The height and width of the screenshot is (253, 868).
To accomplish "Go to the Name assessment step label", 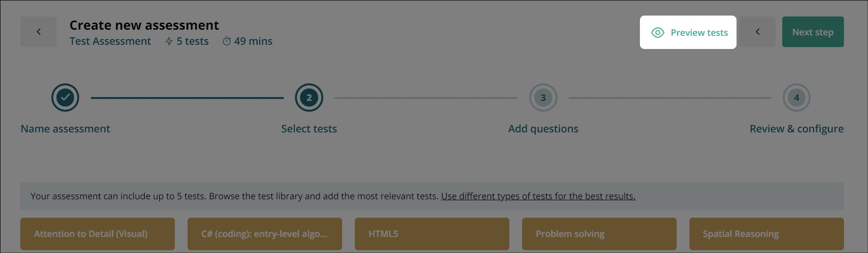I will coord(66,129).
